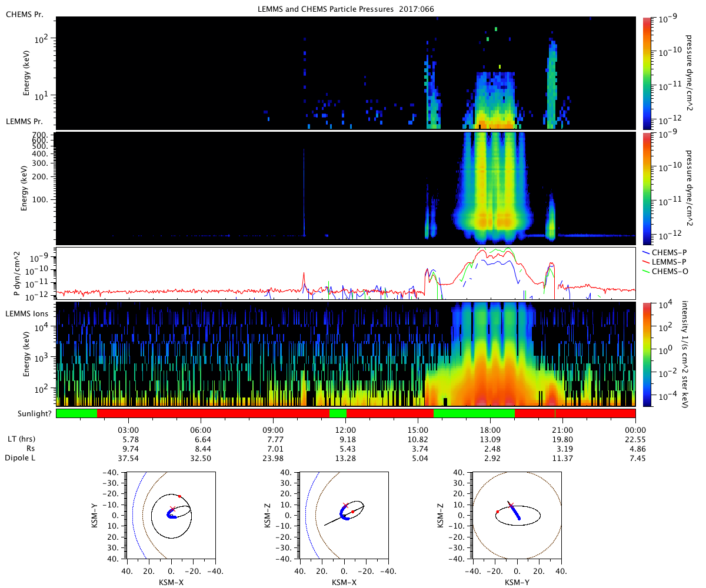Click the 03:00 time axis label

coord(129,429)
